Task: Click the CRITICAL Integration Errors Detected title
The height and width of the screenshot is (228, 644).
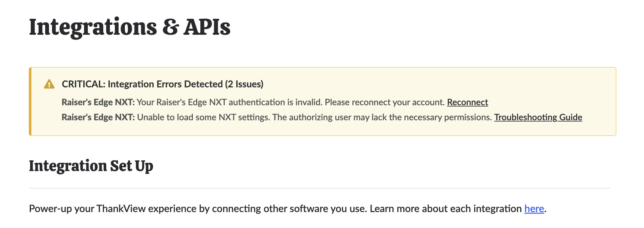Action: coord(162,84)
